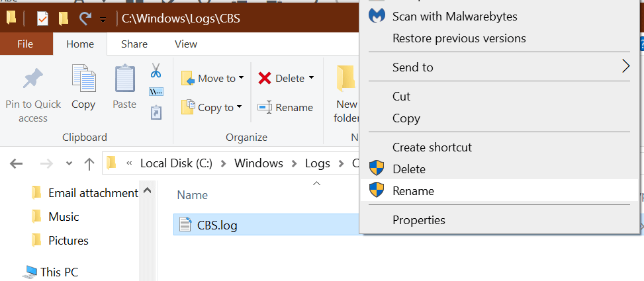Image resolution: width=644 pixels, height=281 pixels.
Task: Expand the chevron after Windows breadcrumb
Action: 294,164
